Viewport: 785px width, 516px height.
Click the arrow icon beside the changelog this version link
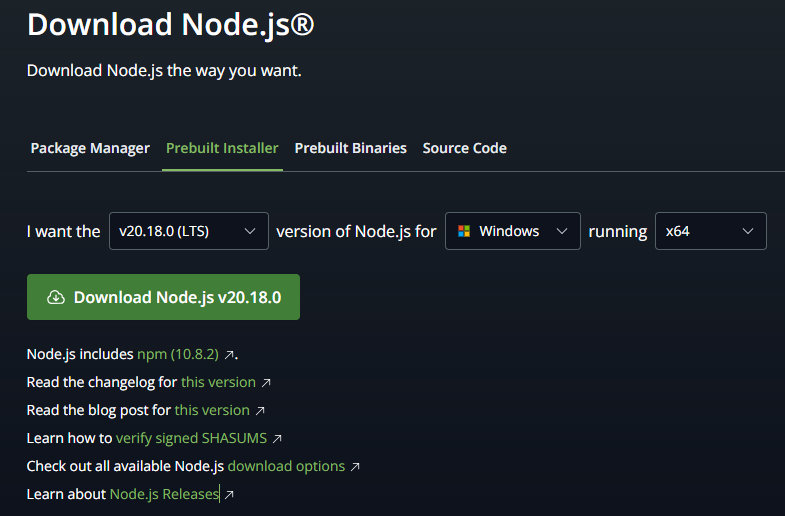click(266, 383)
